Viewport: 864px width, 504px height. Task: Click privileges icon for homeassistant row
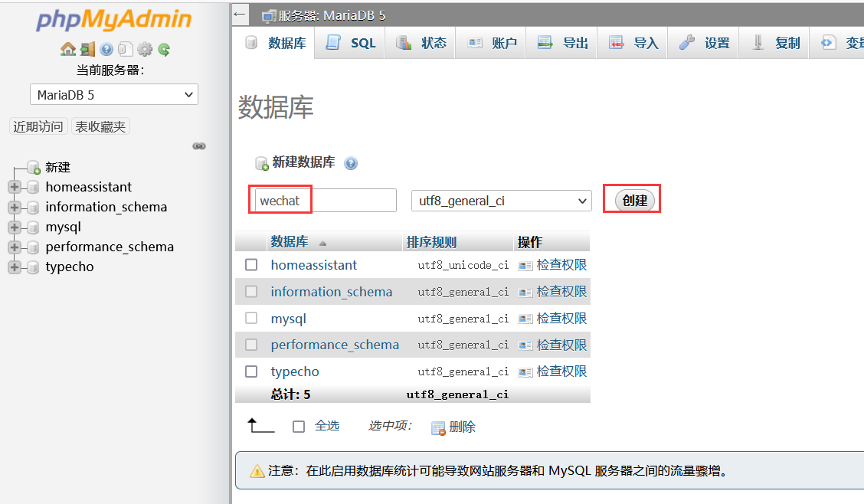coord(525,266)
